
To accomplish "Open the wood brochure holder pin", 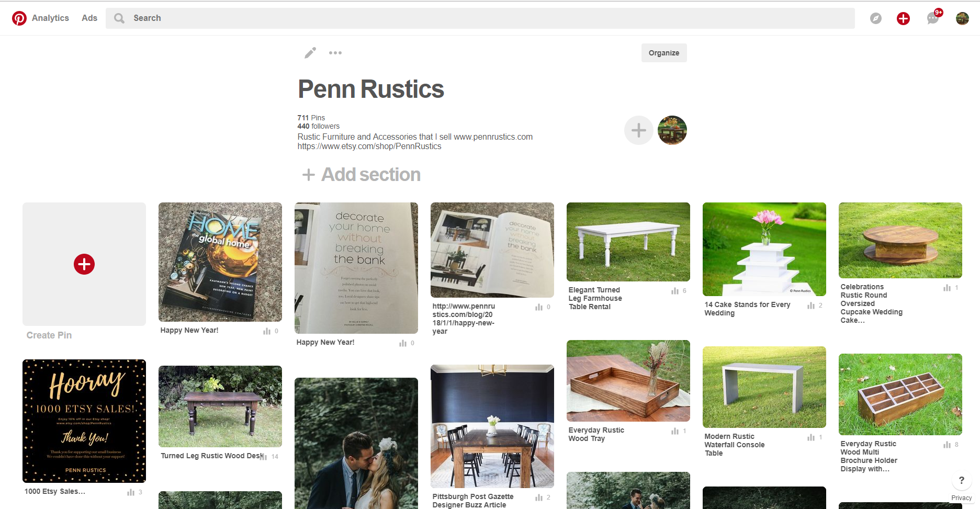I will (900, 394).
